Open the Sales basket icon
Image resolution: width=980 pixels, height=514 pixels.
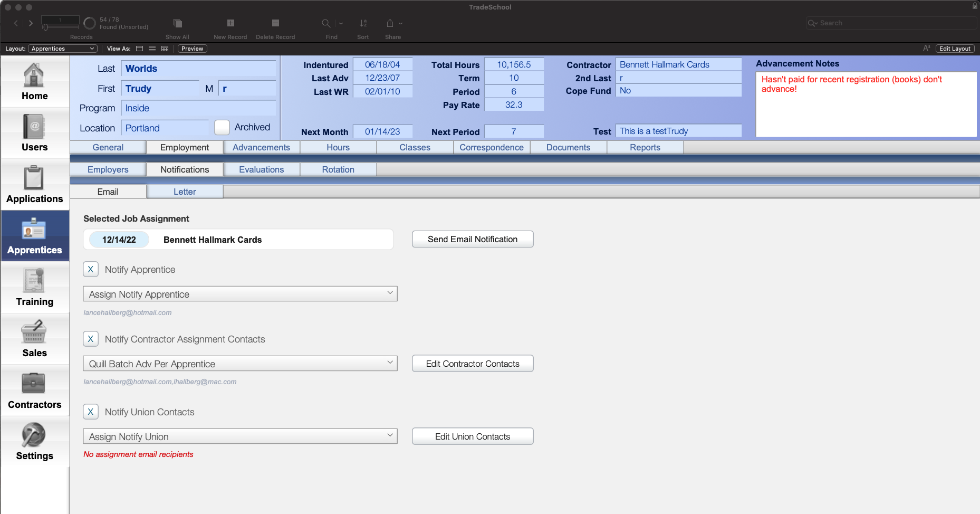coord(34,331)
